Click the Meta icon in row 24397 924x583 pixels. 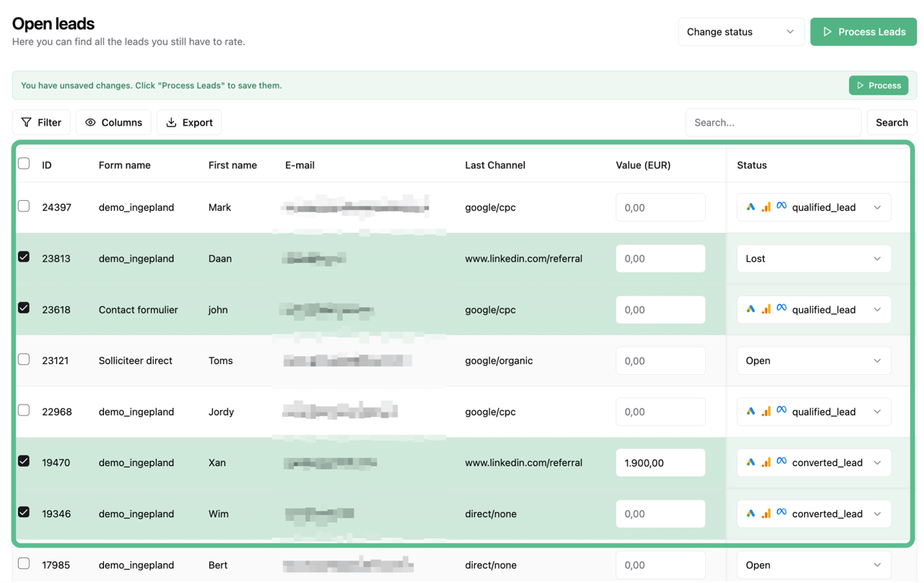781,207
